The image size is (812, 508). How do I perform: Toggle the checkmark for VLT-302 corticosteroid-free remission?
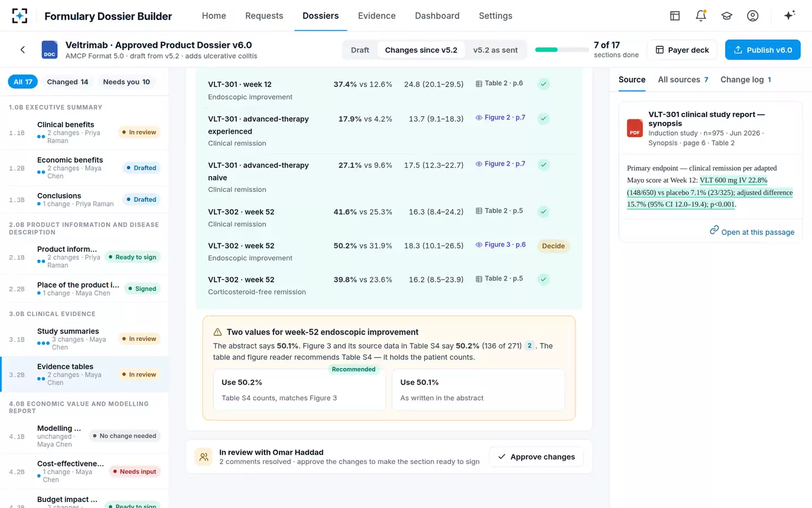(x=544, y=279)
